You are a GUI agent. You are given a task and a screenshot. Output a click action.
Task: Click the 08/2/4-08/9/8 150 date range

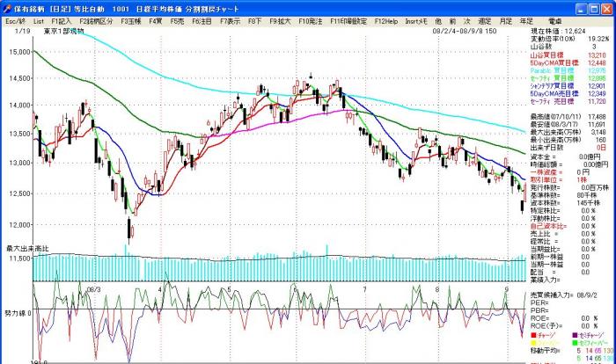465,31
